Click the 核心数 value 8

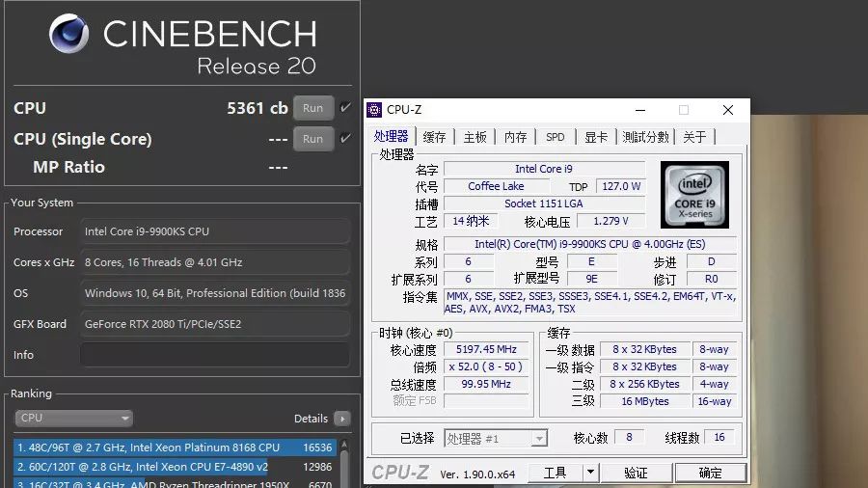point(630,438)
